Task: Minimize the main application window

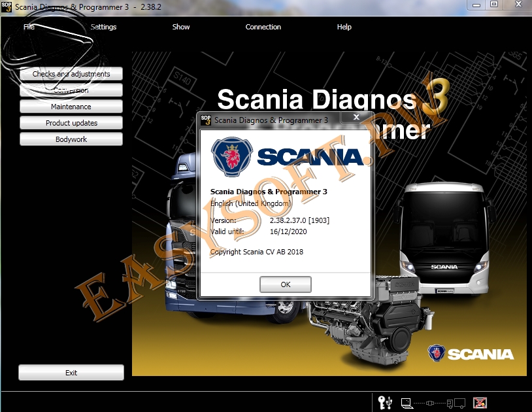Action: coord(476,5)
